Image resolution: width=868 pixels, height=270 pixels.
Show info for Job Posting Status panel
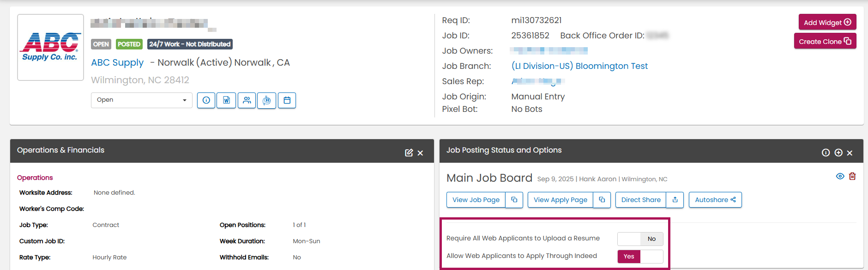point(826,153)
